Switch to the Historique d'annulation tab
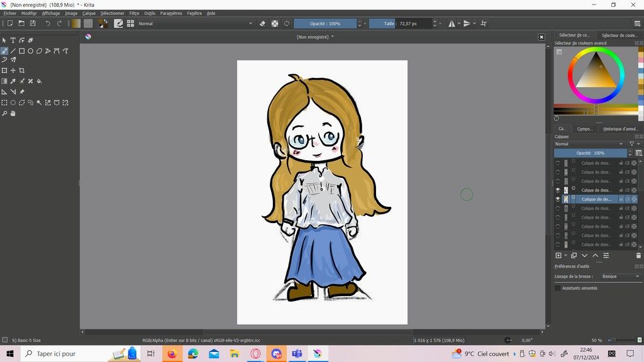The height and width of the screenshot is (362, 644). point(621,129)
